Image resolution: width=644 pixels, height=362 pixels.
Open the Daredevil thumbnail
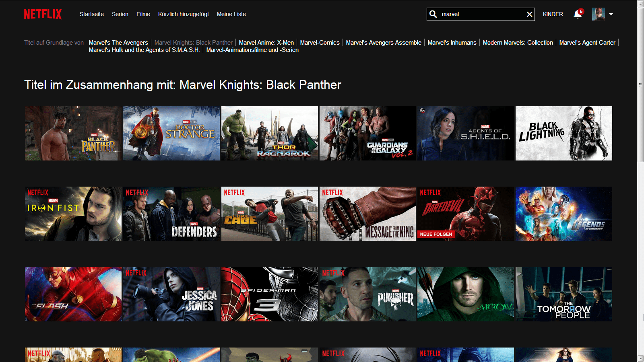(x=466, y=214)
